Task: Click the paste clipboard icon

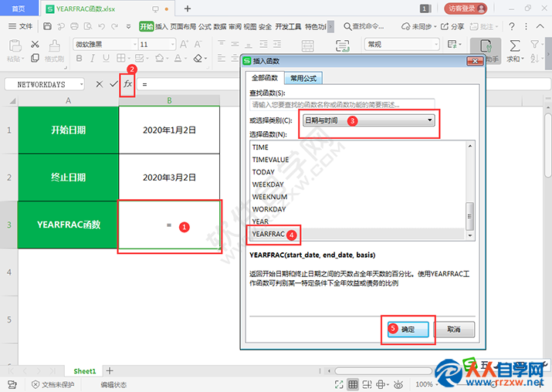Action: pyautogui.click(x=15, y=46)
